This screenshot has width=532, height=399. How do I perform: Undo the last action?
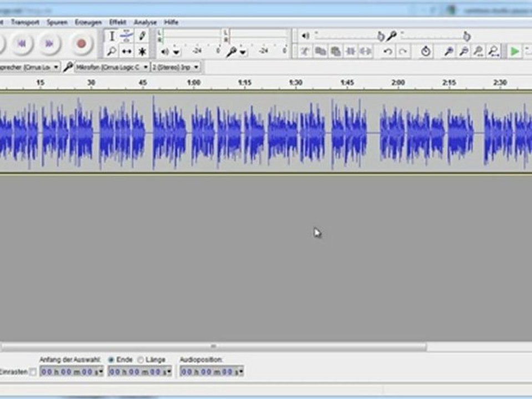(x=388, y=52)
